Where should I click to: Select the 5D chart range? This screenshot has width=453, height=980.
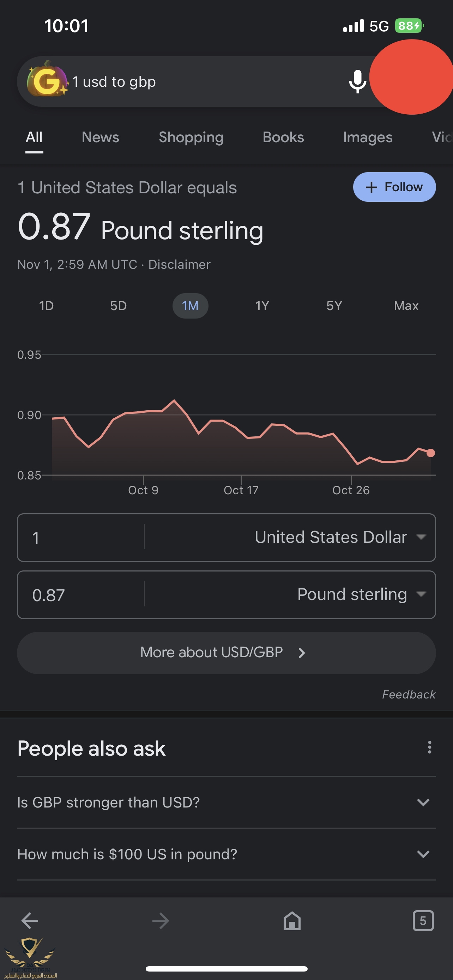tap(118, 306)
